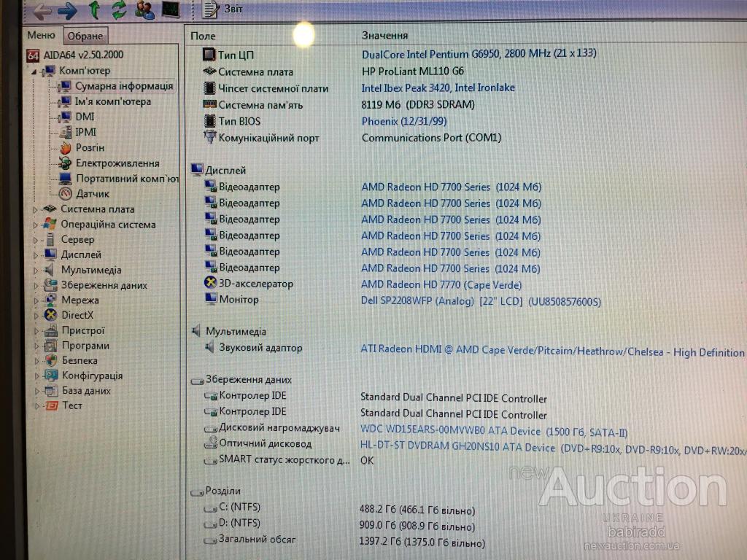Click the База даних icon
Image resolution: width=747 pixels, height=560 pixels.
tap(51, 391)
